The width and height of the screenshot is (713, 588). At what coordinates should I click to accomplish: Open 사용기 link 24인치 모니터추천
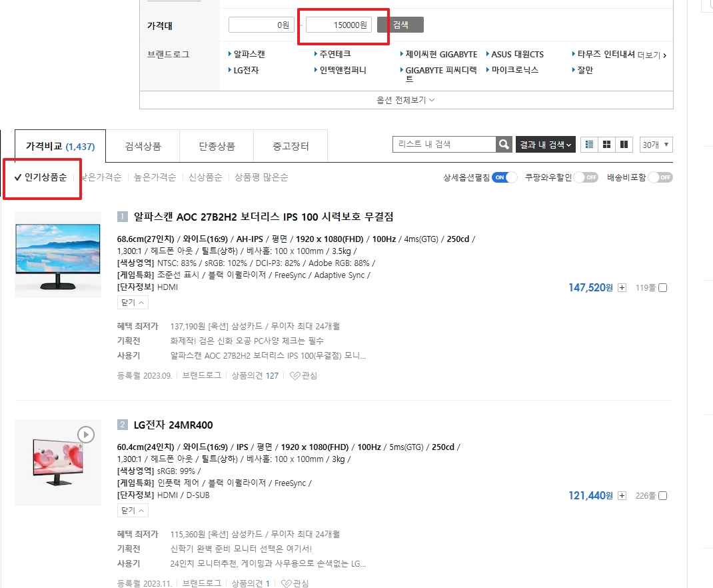pyautogui.click(x=268, y=563)
